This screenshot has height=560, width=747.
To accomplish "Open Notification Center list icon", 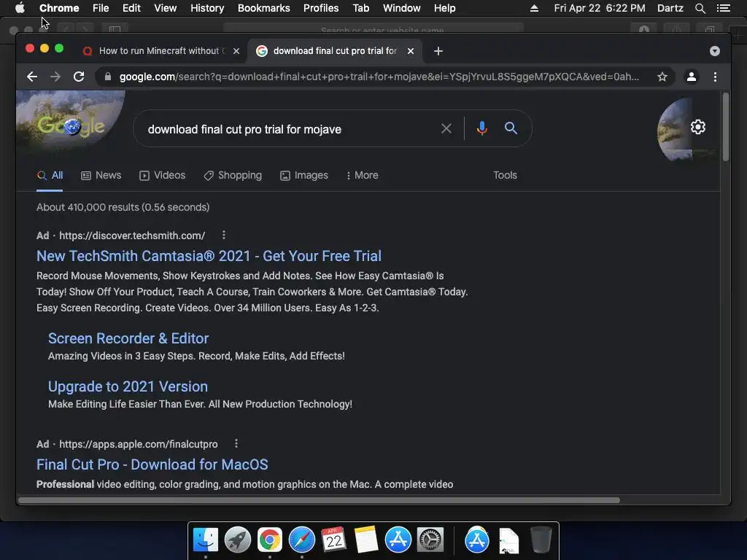I will pyautogui.click(x=723, y=8).
